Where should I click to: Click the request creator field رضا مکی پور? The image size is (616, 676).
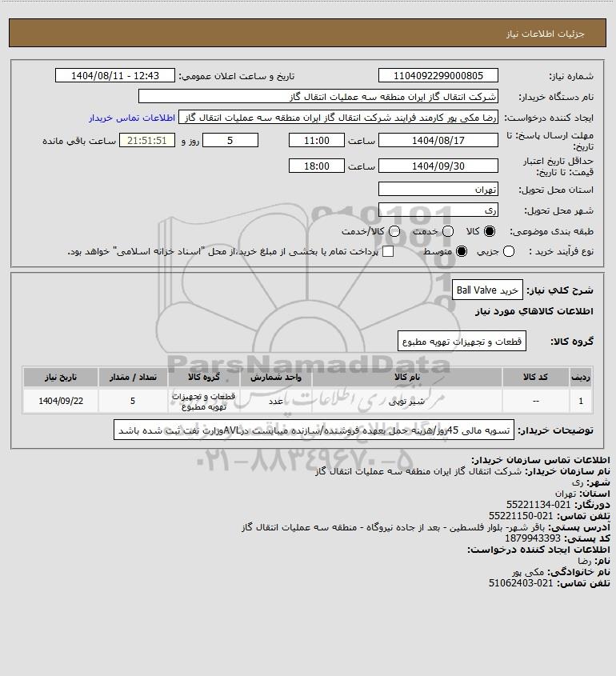coord(338,118)
